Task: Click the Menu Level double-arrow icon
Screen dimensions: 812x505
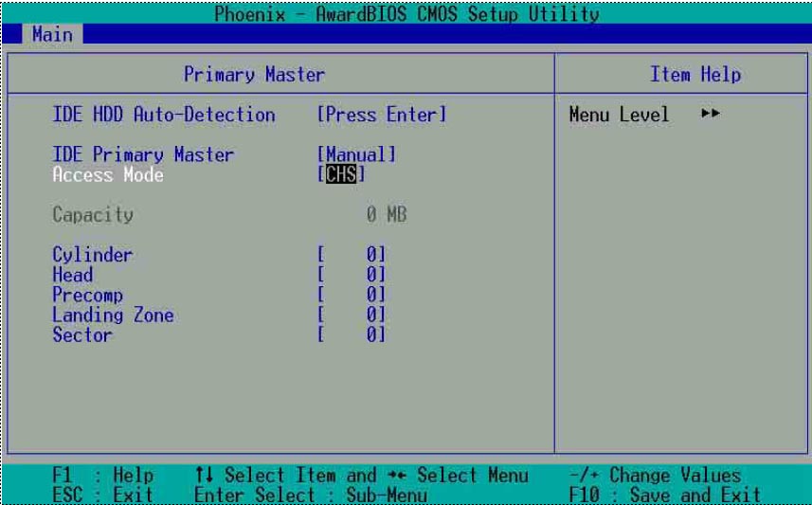Action: coord(711,113)
